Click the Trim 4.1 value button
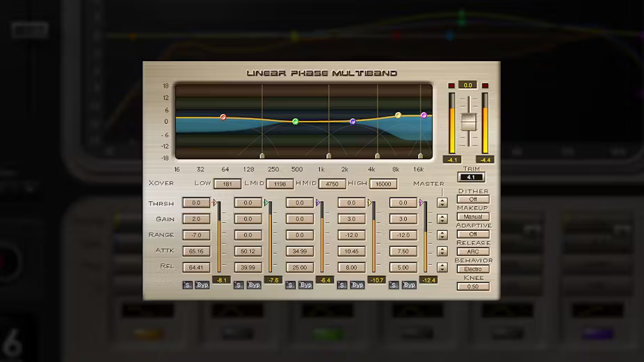644x362 pixels. tap(471, 177)
